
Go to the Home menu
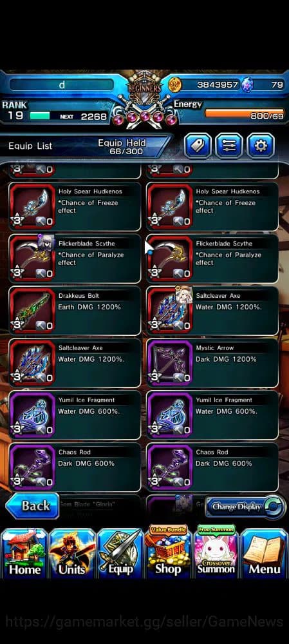click(x=24, y=553)
